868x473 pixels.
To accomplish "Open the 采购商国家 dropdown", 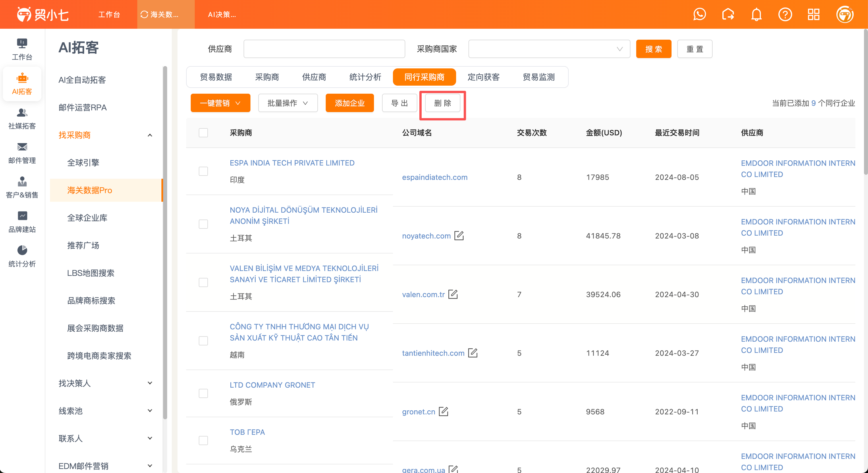I will pyautogui.click(x=549, y=49).
